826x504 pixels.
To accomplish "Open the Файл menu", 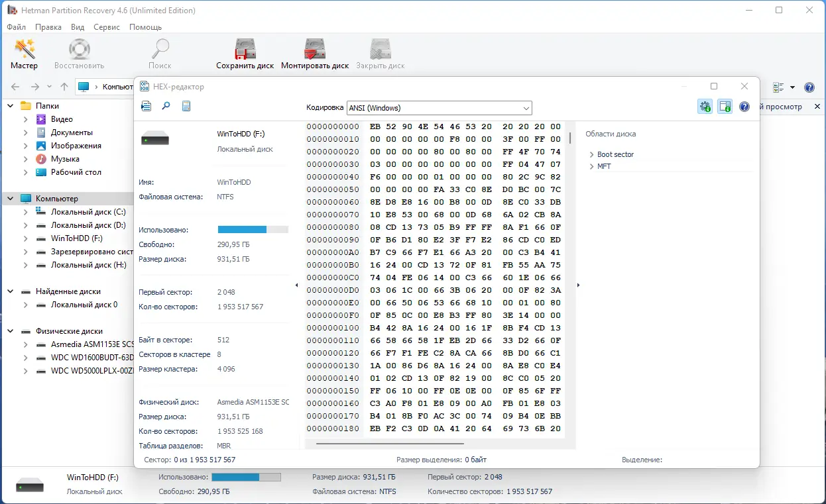I will [17, 27].
